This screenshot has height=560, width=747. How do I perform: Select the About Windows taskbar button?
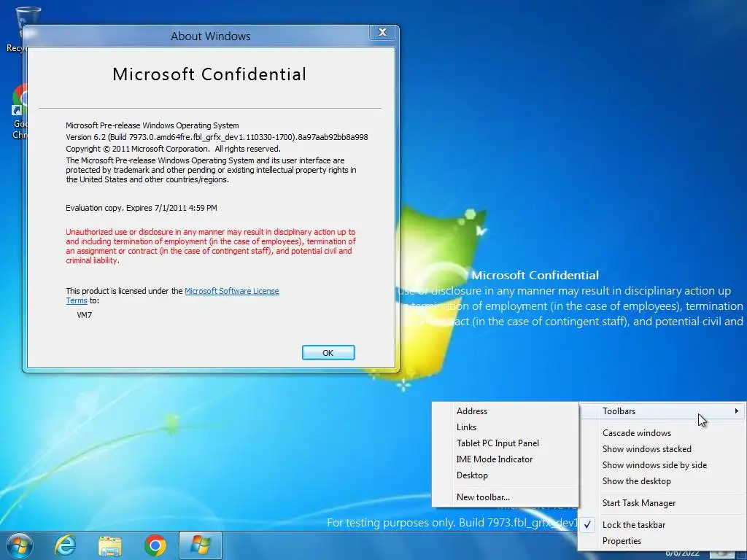pyautogui.click(x=201, y=545)
